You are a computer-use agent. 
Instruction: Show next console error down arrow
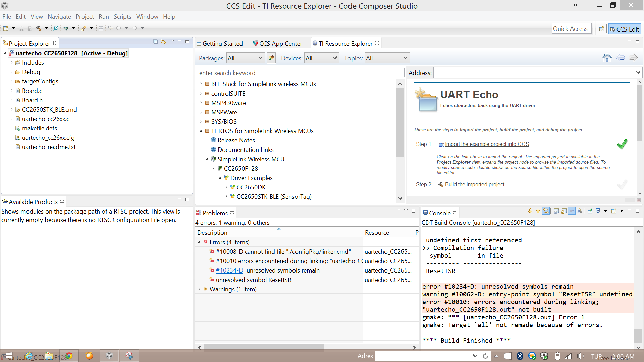[x=530, y=211]
